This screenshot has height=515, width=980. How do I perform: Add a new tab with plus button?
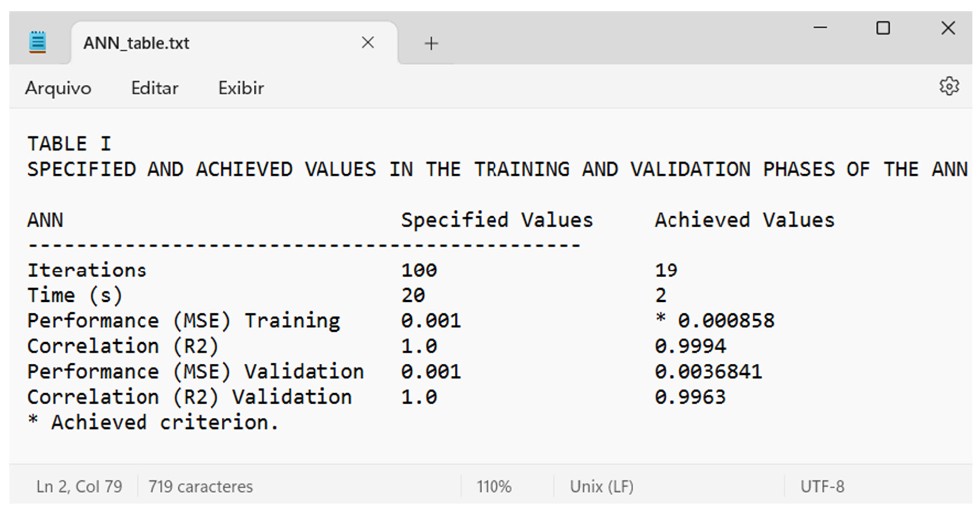[x=431, y=43]
